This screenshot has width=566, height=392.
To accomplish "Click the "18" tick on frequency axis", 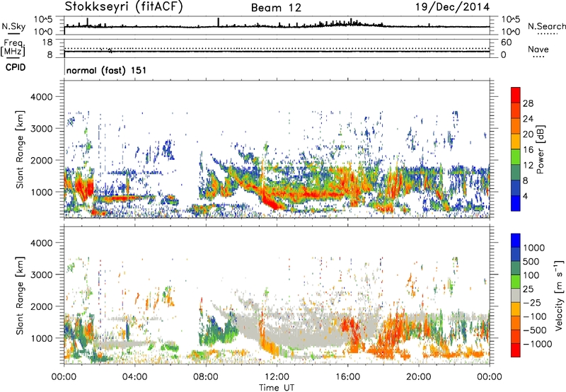I will tap(47, 42).
